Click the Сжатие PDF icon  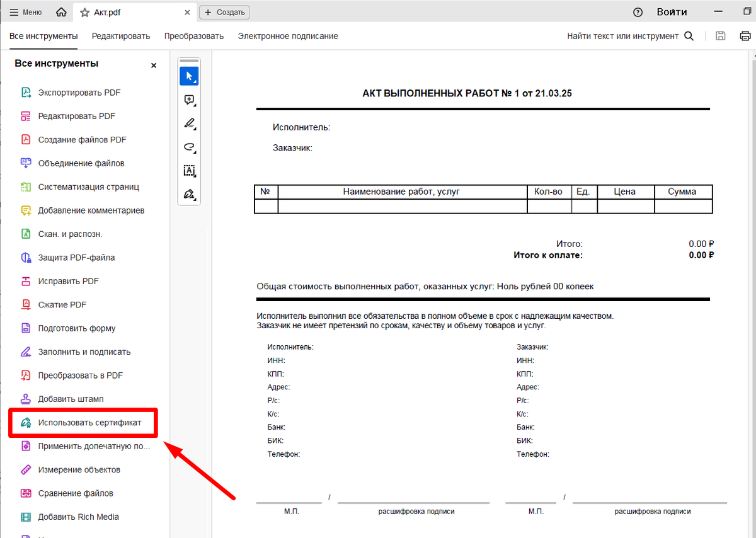(x=26, y=305)
